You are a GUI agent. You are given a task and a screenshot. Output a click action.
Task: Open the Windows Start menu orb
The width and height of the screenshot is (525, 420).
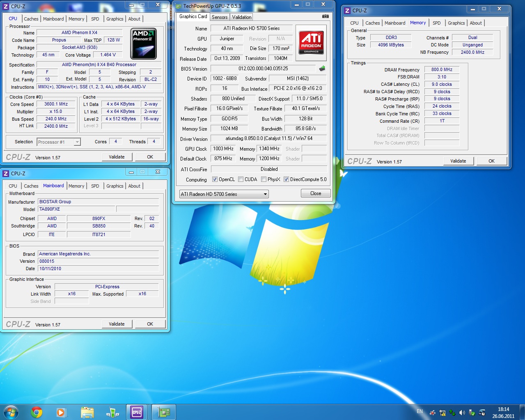(x=11, y=412)
